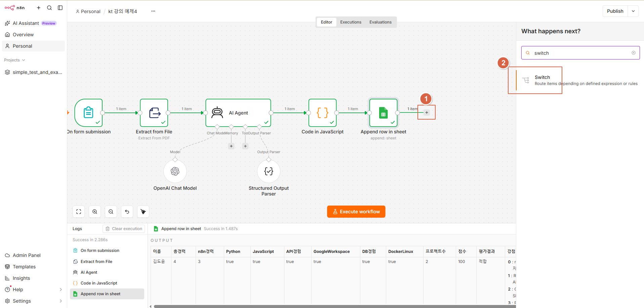Choose Switch node from results
The width and height of the screenshot is (644, 308).
coord(580,80)
